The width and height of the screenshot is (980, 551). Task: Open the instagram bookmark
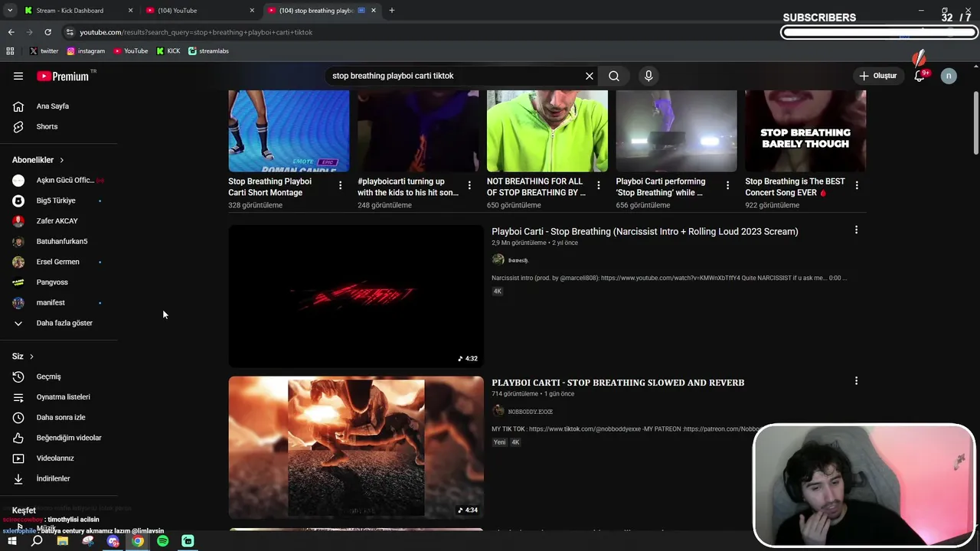[x=86, y=51]
